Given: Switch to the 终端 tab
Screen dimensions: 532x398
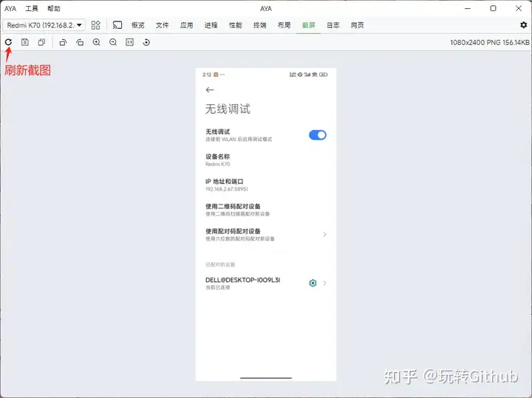Looking at the screenshot, I should [x=259, y=25].
